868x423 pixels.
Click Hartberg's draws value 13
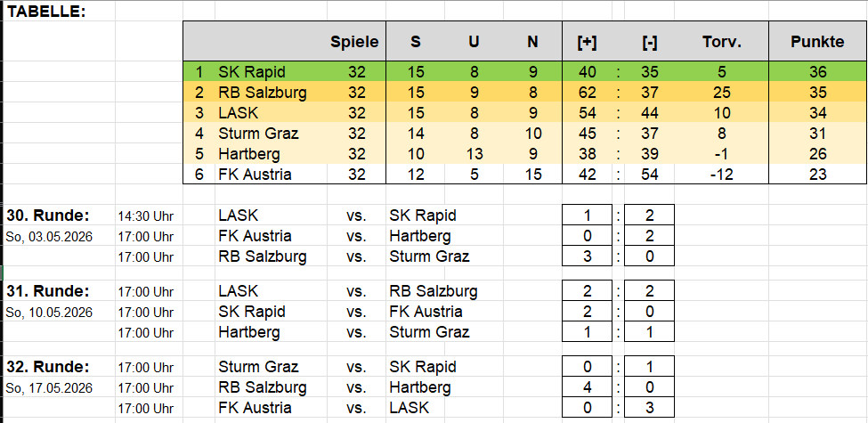474,154
